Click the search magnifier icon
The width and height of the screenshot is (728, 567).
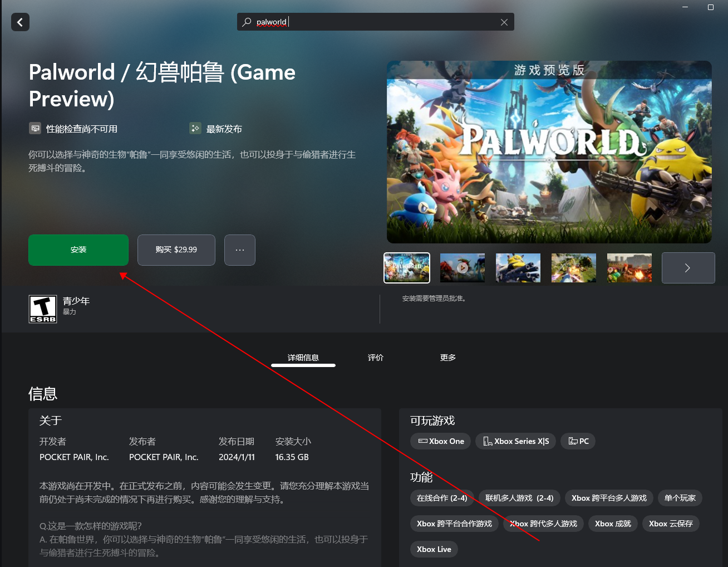pos(245,22)
